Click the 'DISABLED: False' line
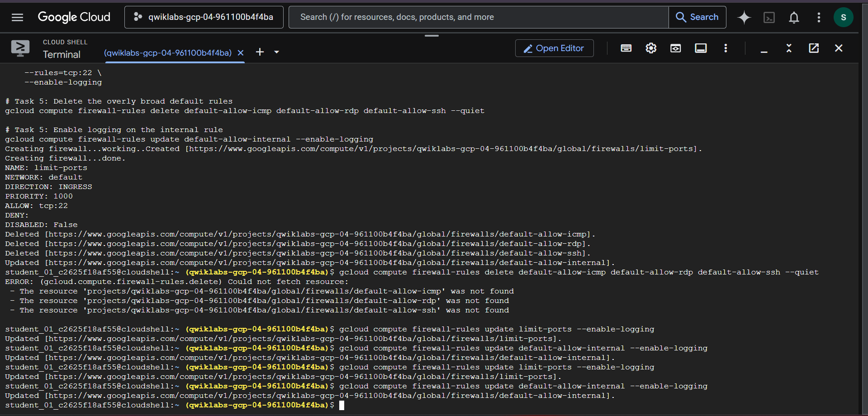The image size is (868, 416). tap(41, 225)
